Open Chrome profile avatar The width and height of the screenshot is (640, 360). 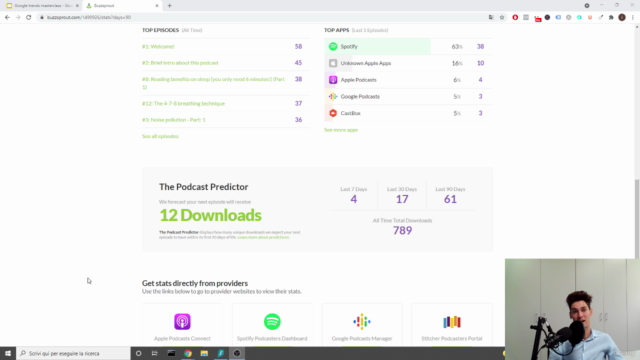622,17
